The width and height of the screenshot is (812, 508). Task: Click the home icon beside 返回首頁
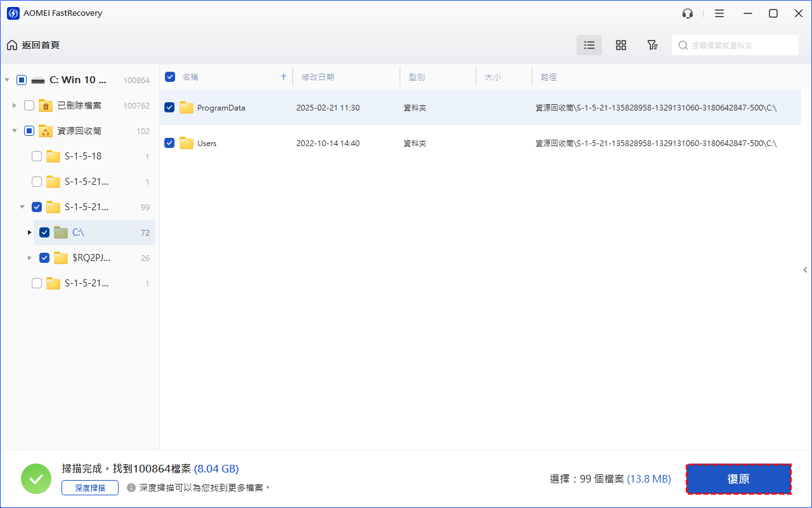pos(12,45)
